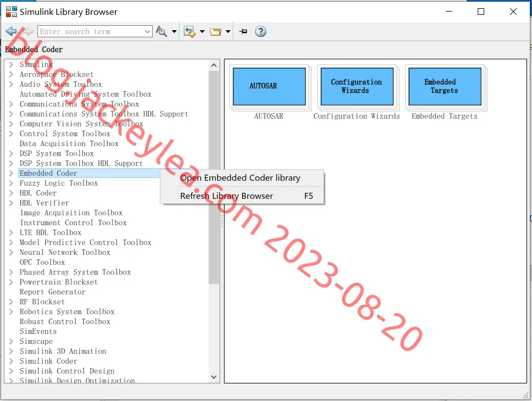This screenshot has height=401, width=532.
Task: Click the Embedded Targets caption text
Action: (445, 116)
